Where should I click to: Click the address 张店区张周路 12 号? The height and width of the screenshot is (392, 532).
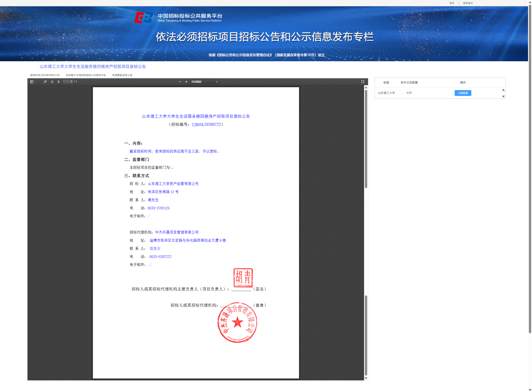tap(163, 192)
